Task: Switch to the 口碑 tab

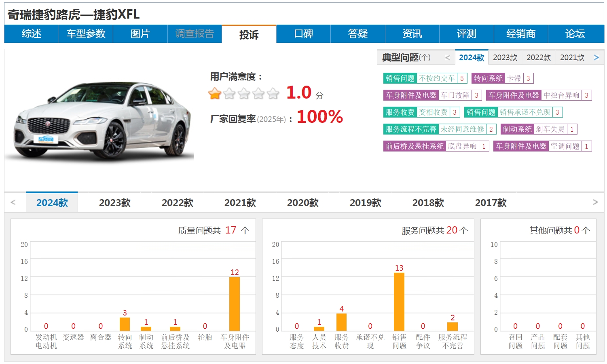Action: (x=303, y=34)
